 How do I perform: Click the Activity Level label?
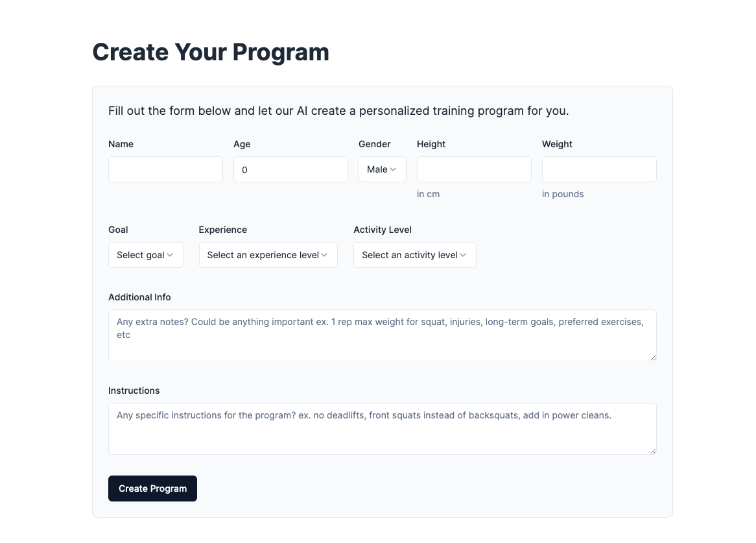[383, 230]
